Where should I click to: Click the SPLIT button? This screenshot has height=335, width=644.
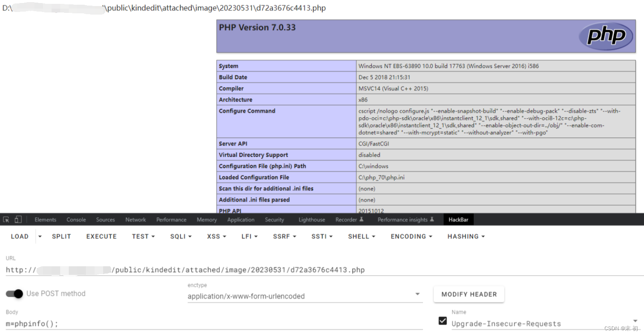[61, 236]
